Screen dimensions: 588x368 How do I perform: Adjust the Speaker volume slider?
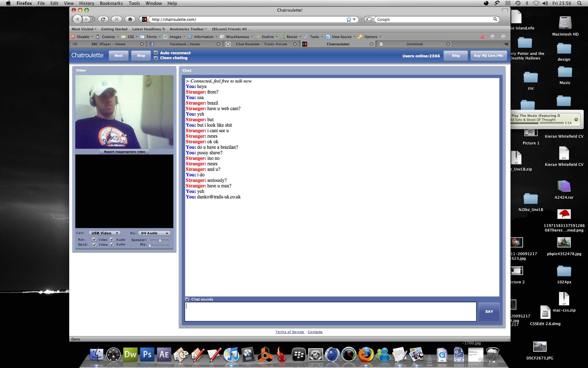160,240
